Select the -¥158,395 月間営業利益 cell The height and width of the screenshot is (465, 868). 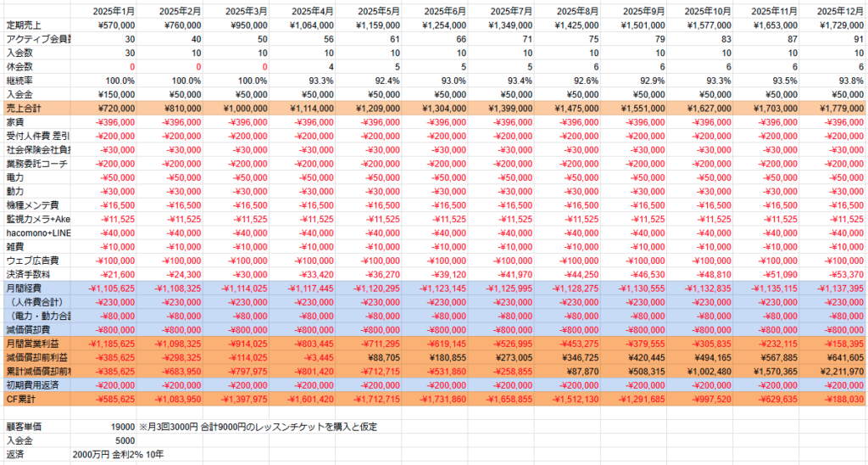pos(832,344)
